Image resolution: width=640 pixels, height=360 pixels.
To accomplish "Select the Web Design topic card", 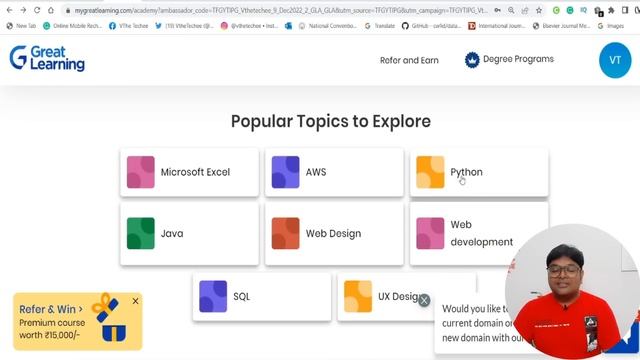I will [334, 233].
